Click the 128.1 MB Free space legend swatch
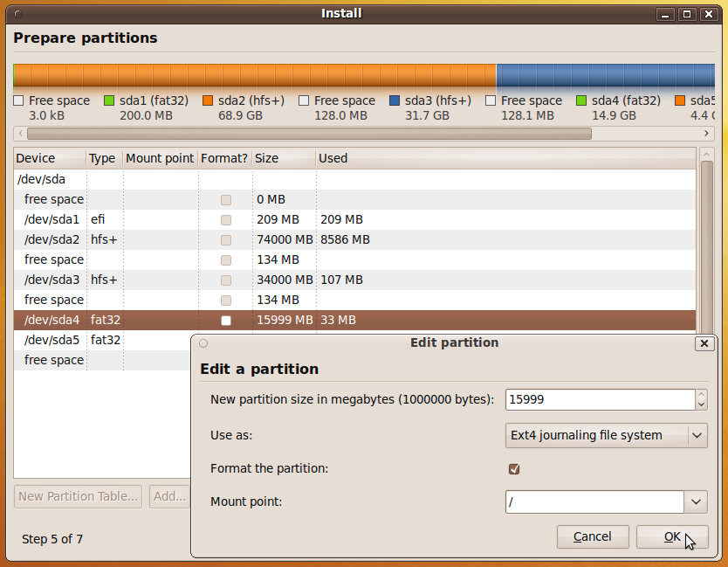The image size is (728, 567). [491, 100]
